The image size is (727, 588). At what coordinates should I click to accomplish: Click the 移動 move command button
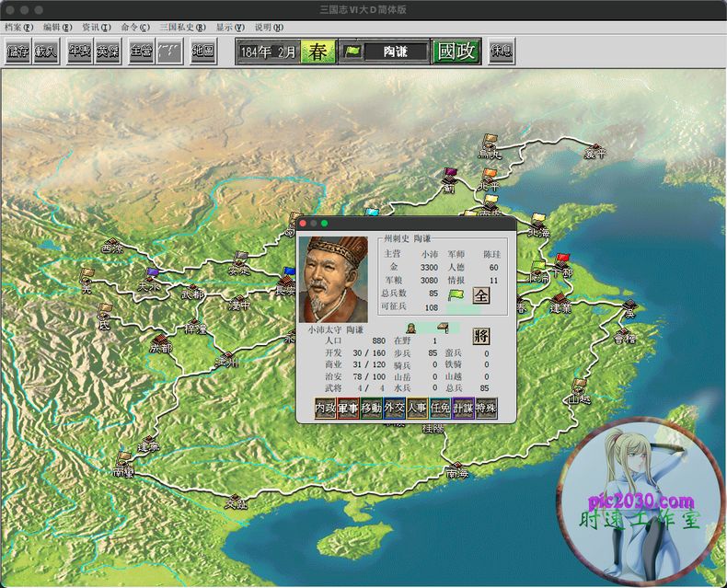[372, 408]
